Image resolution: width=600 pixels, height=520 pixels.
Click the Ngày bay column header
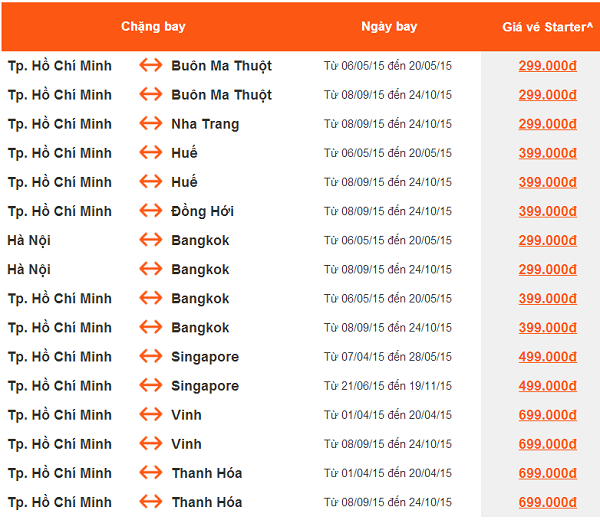(389, 26)
